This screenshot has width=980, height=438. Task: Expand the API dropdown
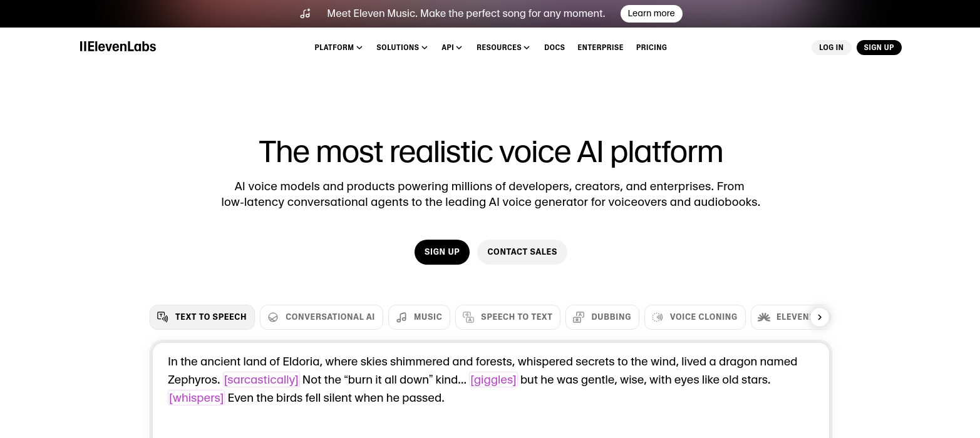coord(451,47)
